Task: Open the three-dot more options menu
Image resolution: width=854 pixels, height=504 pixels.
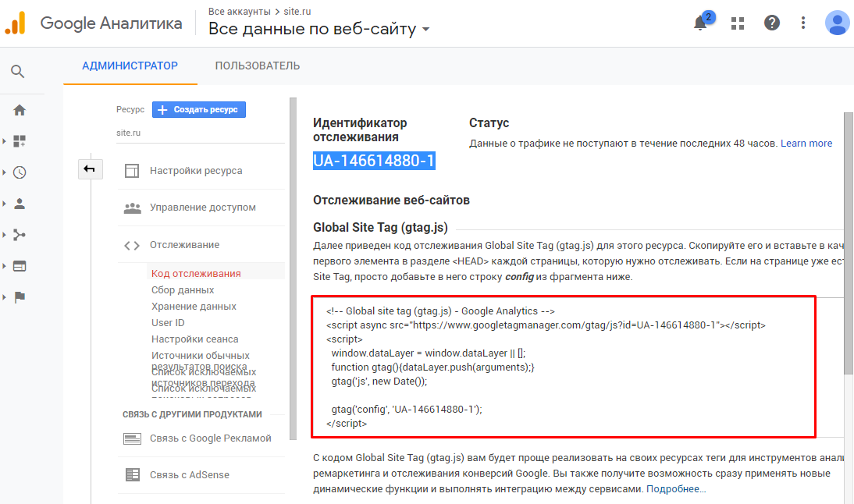Action: click(802, 23)
